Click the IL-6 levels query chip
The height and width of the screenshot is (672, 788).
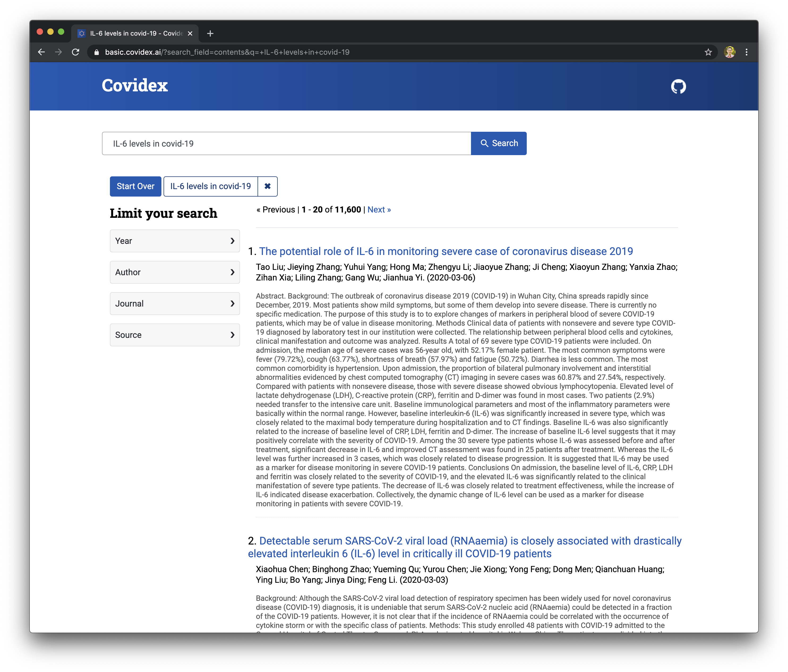tap(210, 186)
